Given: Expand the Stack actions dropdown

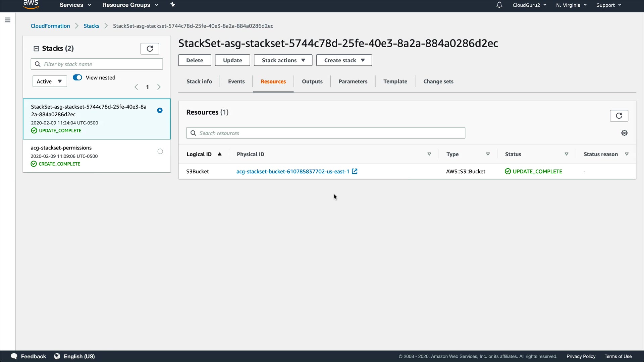Looking at the screenshot, I should tap(283, 60).
